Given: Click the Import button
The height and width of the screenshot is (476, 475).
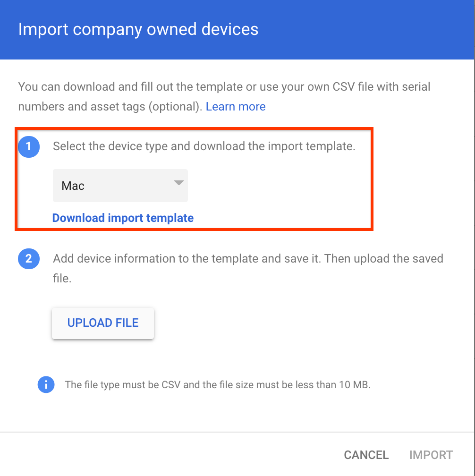Looking at the screenshot, I should tap(431, 455).
